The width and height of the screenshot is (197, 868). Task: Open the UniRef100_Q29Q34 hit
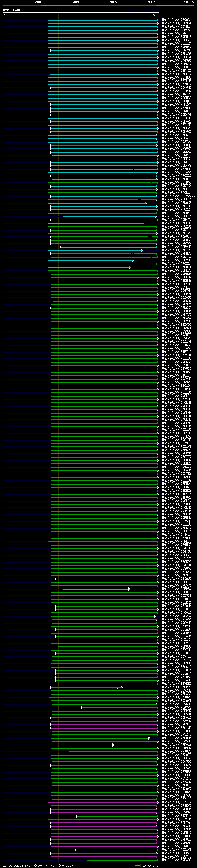pos(176,20)
